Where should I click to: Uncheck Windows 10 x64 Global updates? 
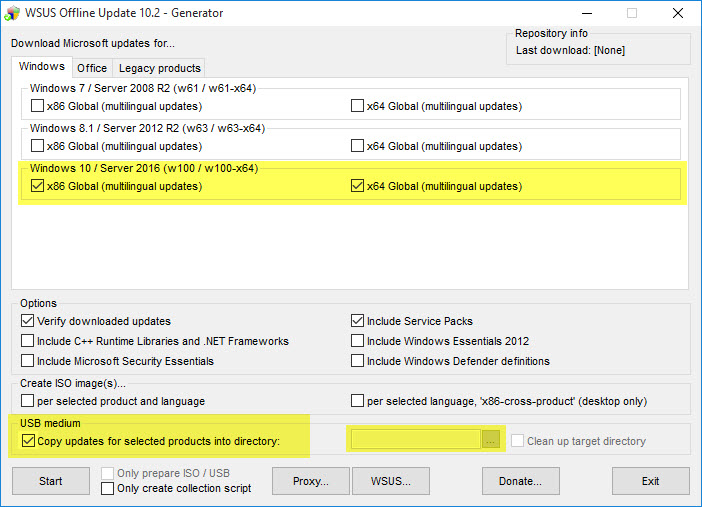(358, 186)
